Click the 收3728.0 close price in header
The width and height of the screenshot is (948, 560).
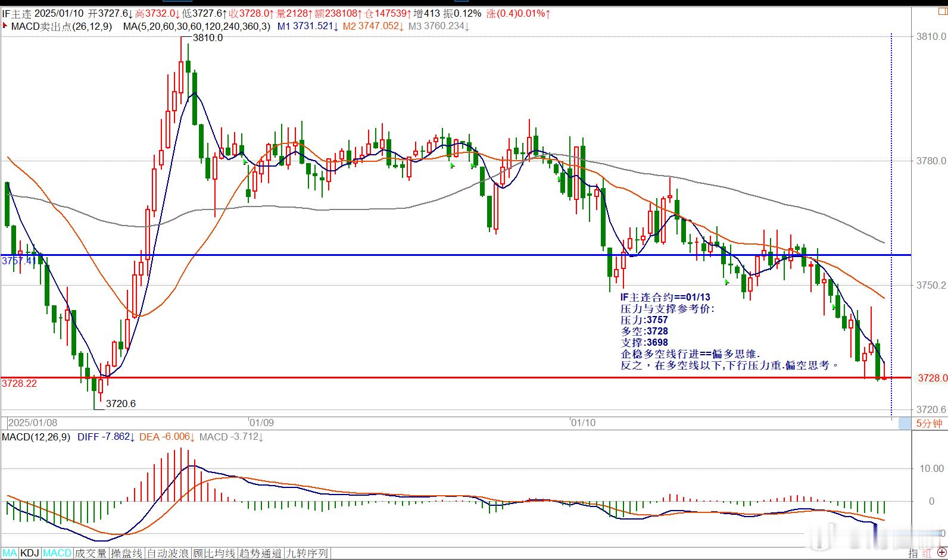[x=252, y=13]
